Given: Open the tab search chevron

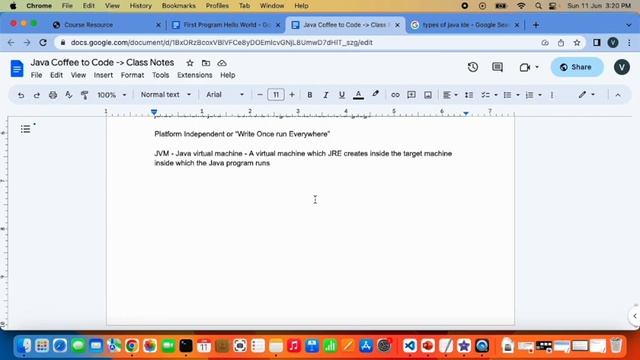Looking at the screenshot, I should coord(629,25).
